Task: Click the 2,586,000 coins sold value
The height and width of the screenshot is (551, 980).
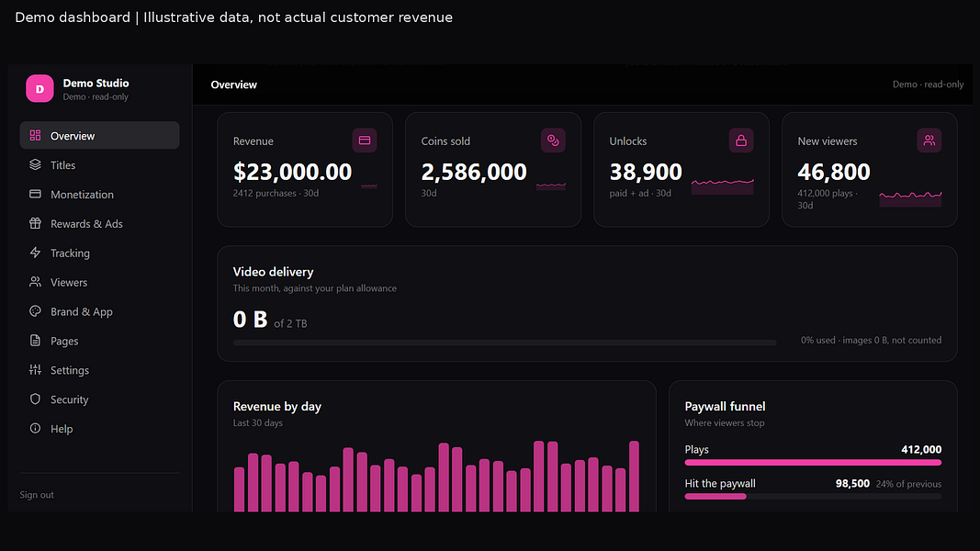Action: [x=474, y=172]
